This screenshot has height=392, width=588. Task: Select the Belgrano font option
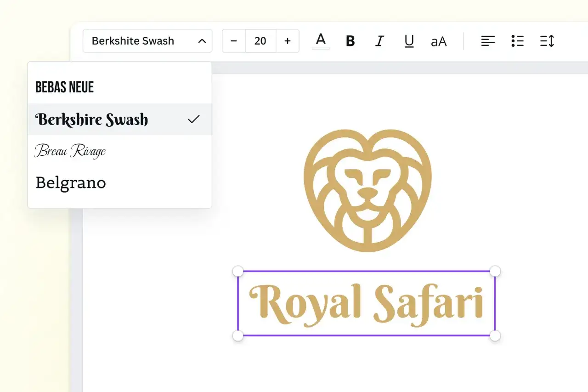70,182
